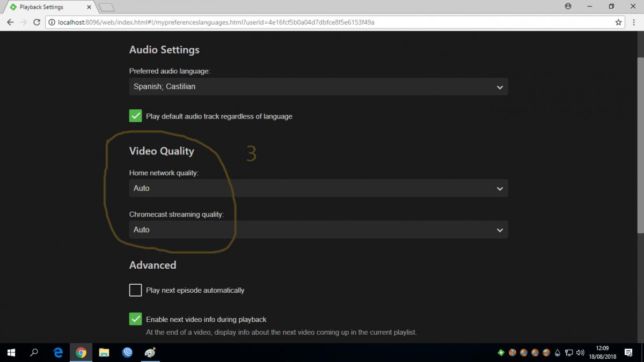Enable Play next episode automatically
The width and height of the screenshot is (644, 362).
click(135, 290)
